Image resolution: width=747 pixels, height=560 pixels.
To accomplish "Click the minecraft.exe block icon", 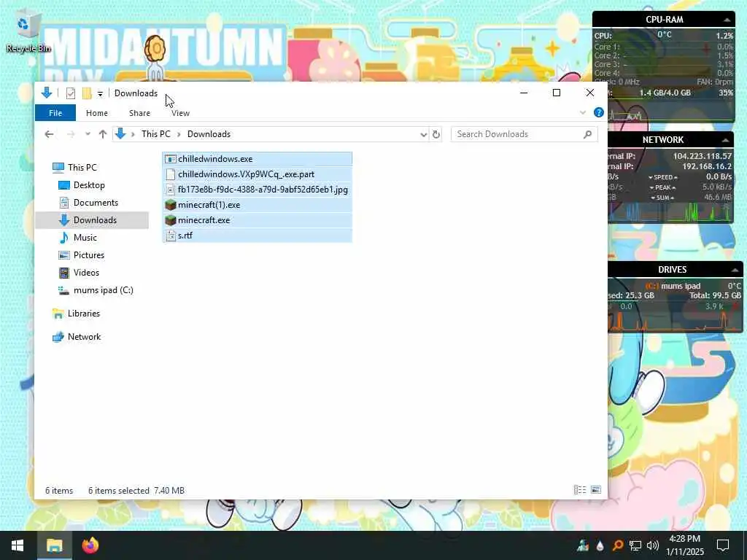I will pos(171,220).
